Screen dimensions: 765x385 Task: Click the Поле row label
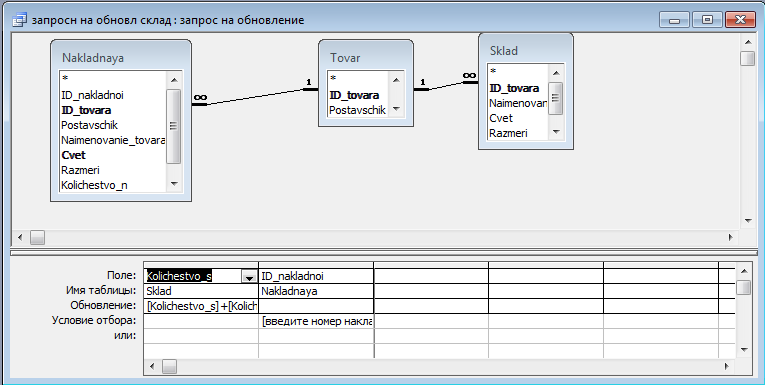pos(121,276)
